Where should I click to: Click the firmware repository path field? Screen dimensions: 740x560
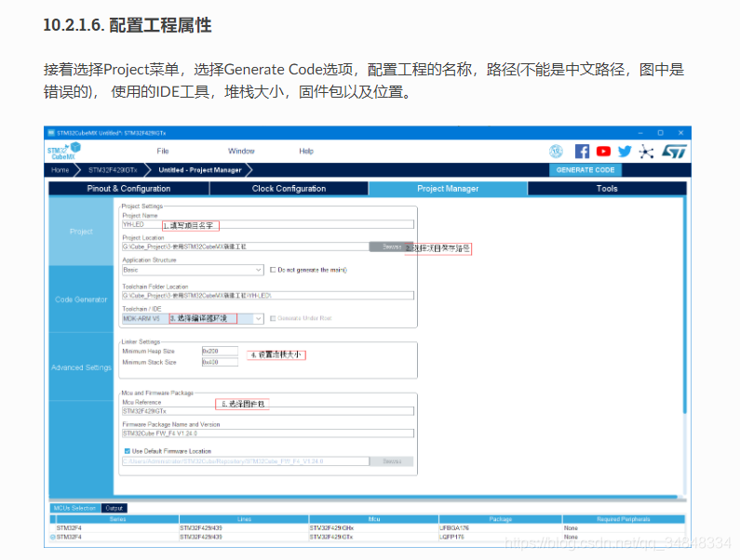point(246,460)
